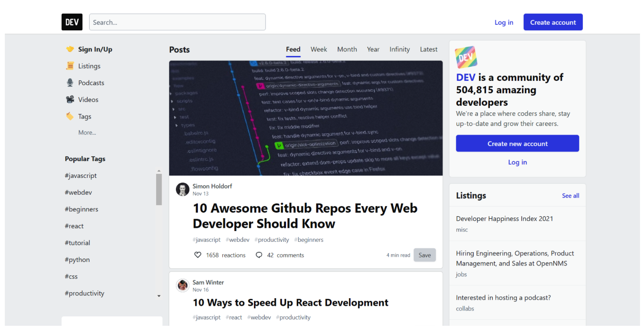
Task: Switch to the Year tab
Action: (x=373, y=50)
